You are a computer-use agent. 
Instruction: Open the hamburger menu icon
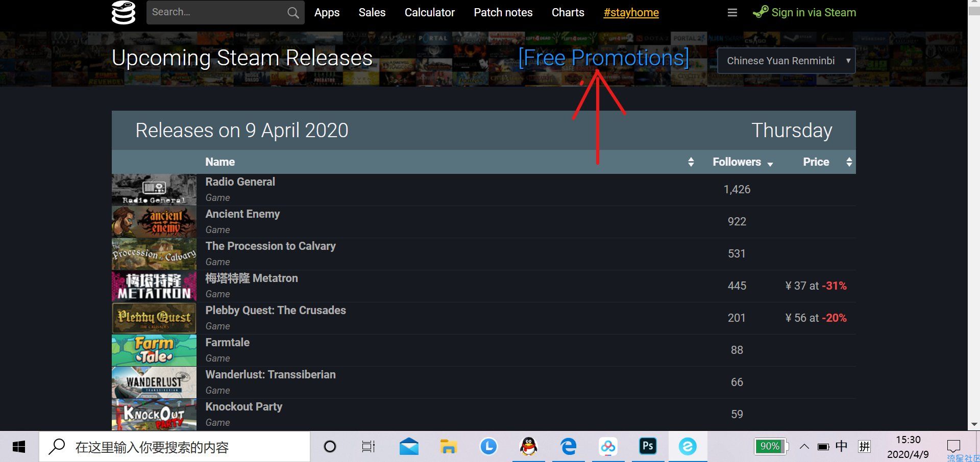(732, 12)
